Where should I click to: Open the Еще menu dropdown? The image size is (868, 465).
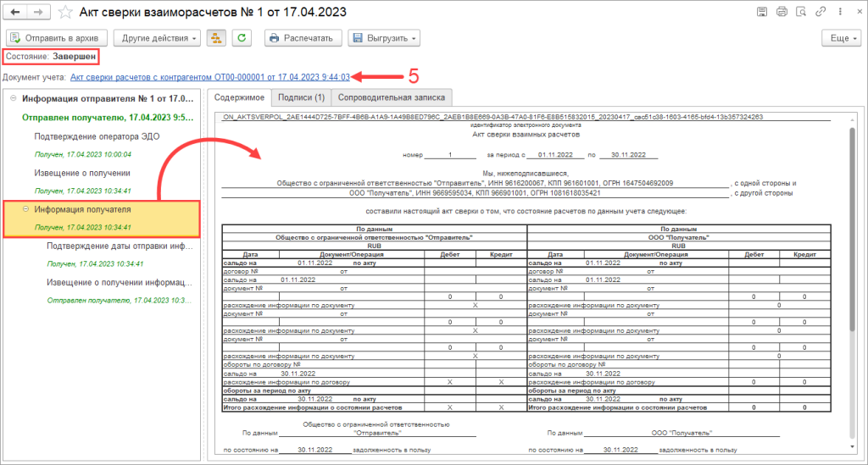click(x=841, y=38)
